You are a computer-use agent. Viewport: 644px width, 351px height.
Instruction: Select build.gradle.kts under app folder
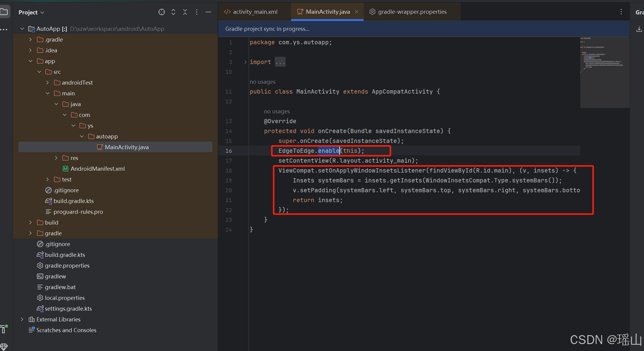pyautogui.click(x=73, y=201)
